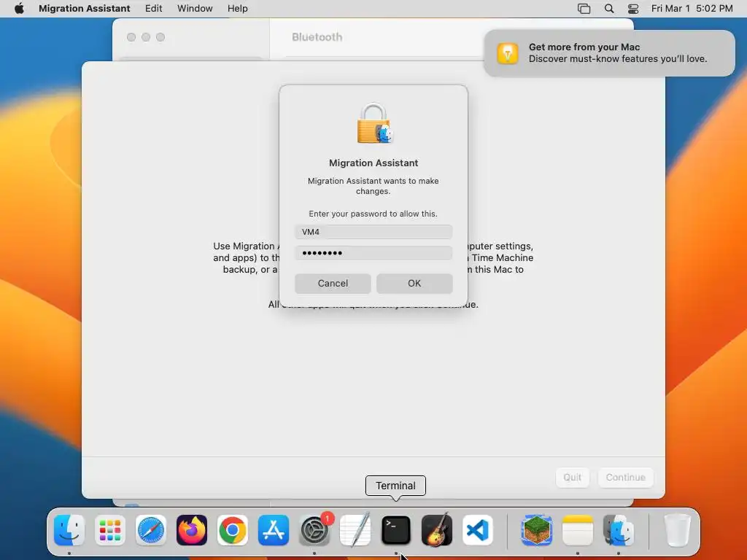Open Launchpad from the Dock
747x560 pixels.
110,530
